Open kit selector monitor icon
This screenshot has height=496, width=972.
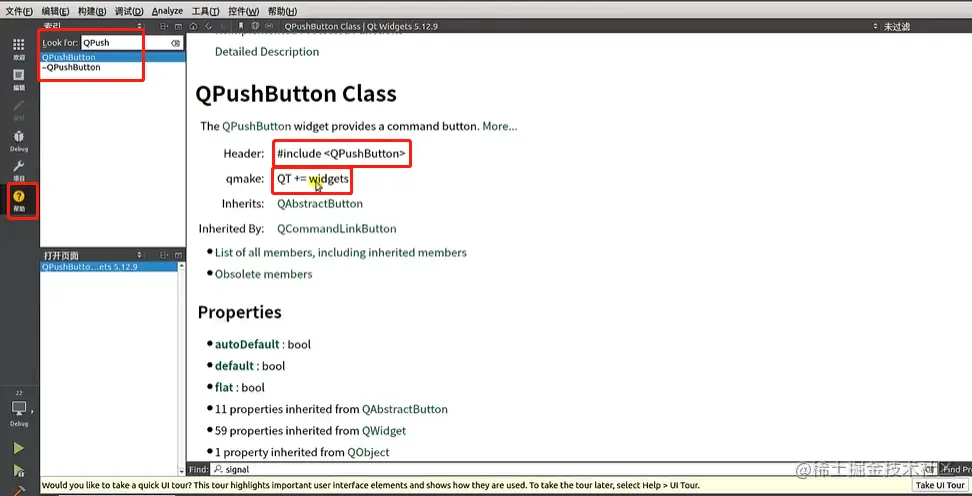[19, 409]
